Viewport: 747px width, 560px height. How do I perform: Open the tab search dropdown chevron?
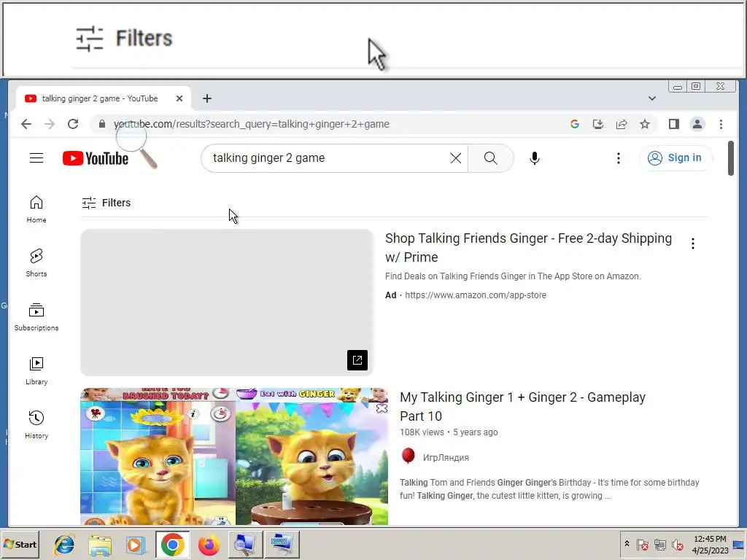(651, 98)
